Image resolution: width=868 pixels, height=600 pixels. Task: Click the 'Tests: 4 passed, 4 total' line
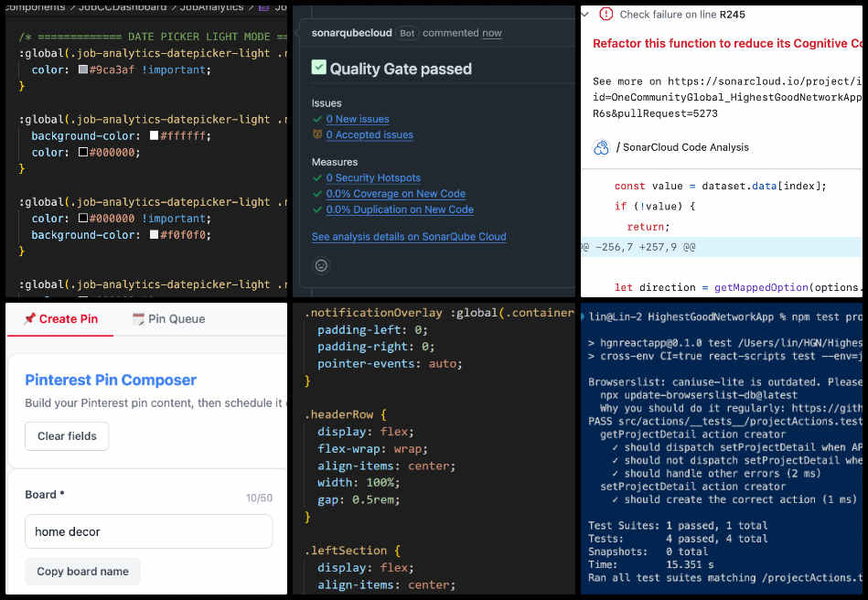coord(678,539)
